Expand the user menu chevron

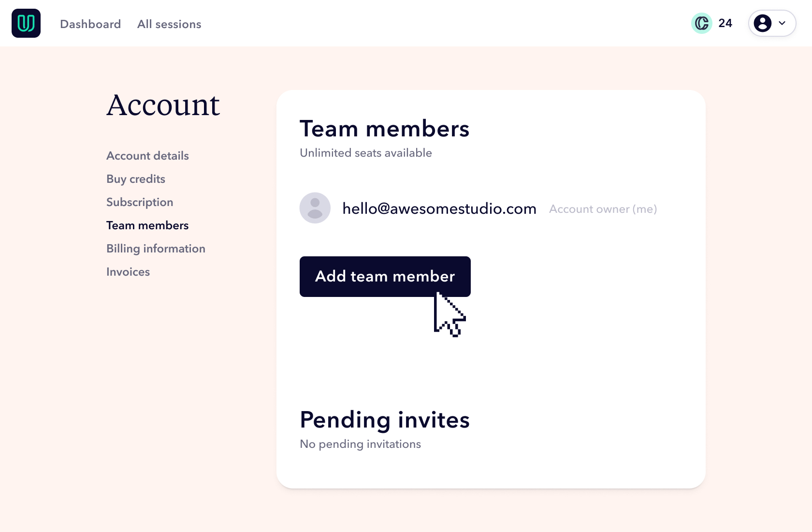pyautogui.click(x=782, y=23)
